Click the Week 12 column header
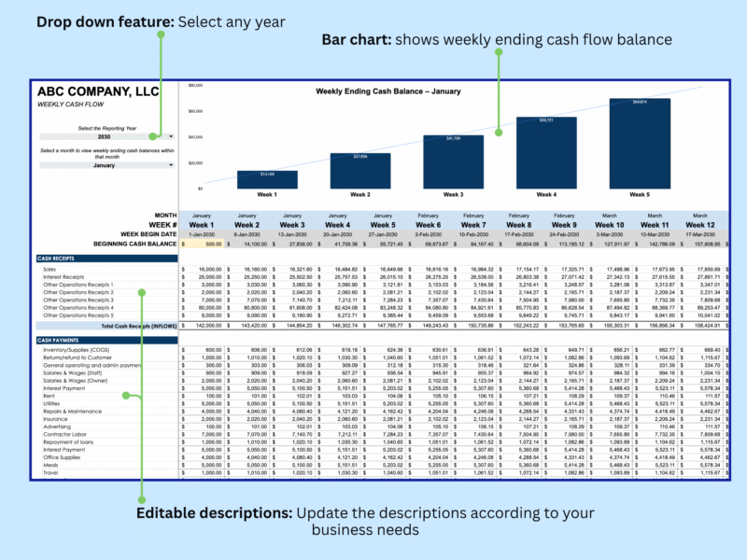 [x=700, y=225]
